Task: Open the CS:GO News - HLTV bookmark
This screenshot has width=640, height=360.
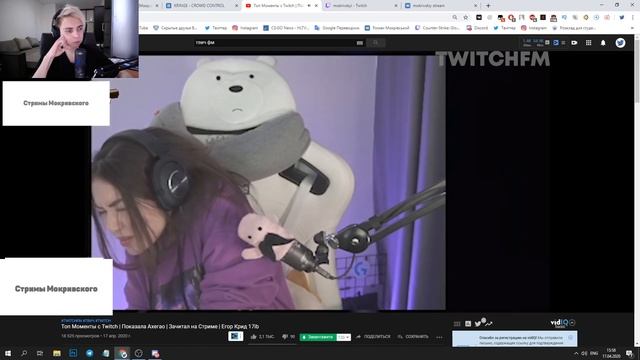Action: click(286, 28)
